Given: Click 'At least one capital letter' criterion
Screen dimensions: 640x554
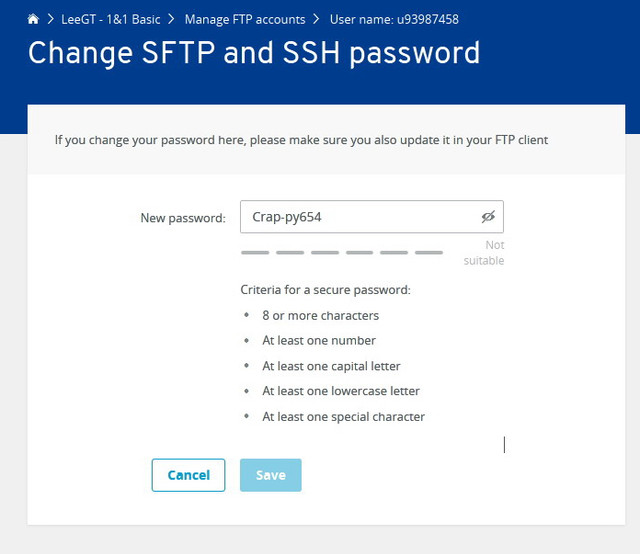Looking at the screenshot, I should (331, 366).
